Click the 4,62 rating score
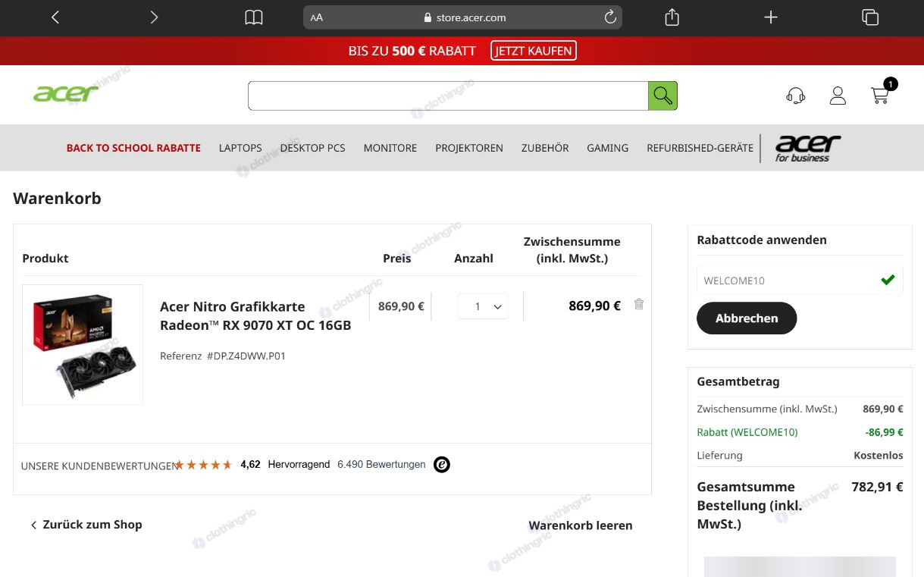924x577 pixels. click(250, 465)
